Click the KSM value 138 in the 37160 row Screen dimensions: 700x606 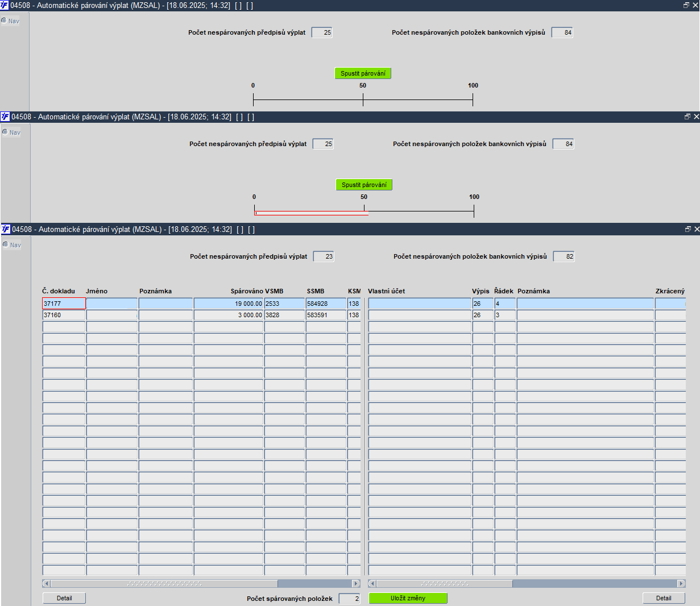tap(354, 315)
